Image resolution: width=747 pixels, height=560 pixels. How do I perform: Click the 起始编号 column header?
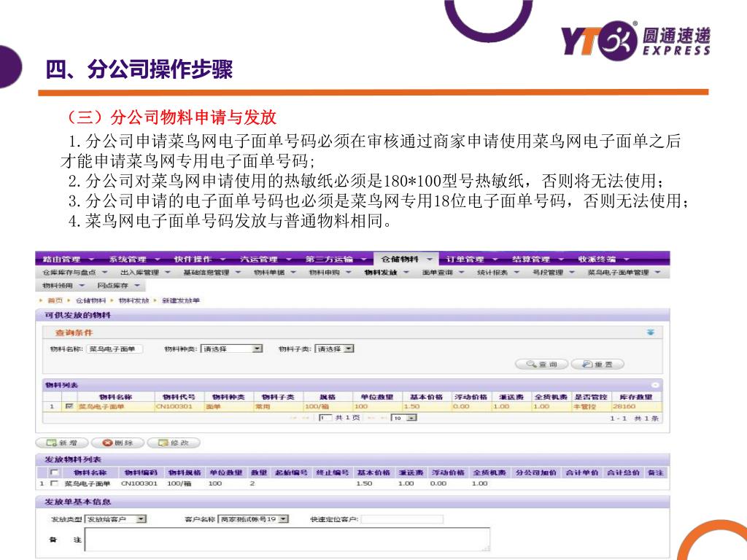(x=292, y=472)
